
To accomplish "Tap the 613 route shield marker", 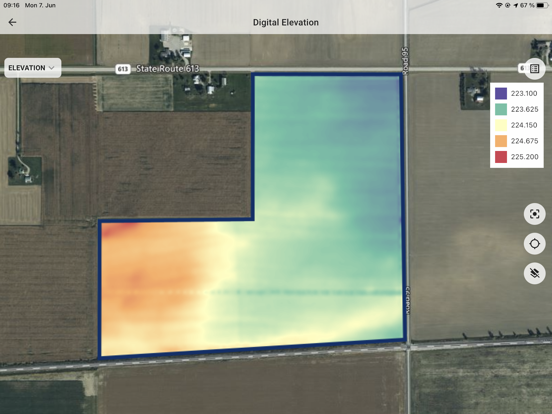I will [x=123, y=69].
